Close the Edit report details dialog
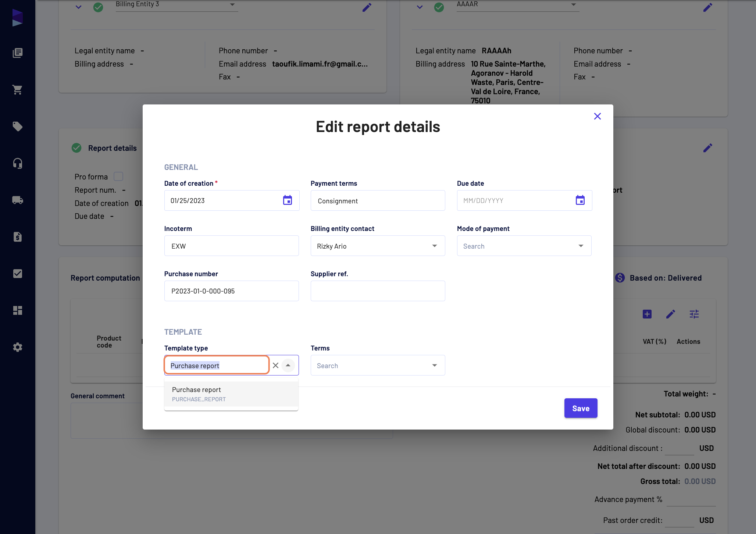 click(x=598, y=116)
